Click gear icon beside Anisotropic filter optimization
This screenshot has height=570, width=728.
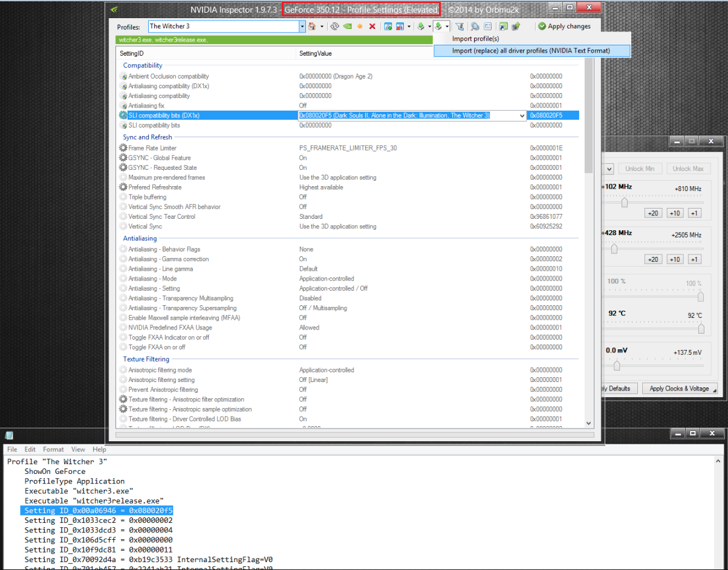[x=123, y=400]
